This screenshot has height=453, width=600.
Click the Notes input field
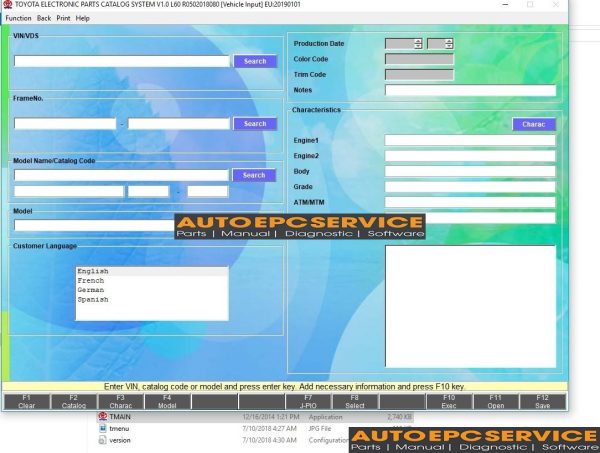(x=470, y=90)
